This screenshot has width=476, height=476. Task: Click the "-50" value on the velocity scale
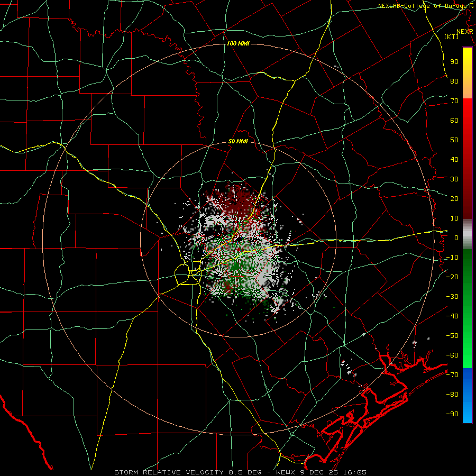click(452, 336)
